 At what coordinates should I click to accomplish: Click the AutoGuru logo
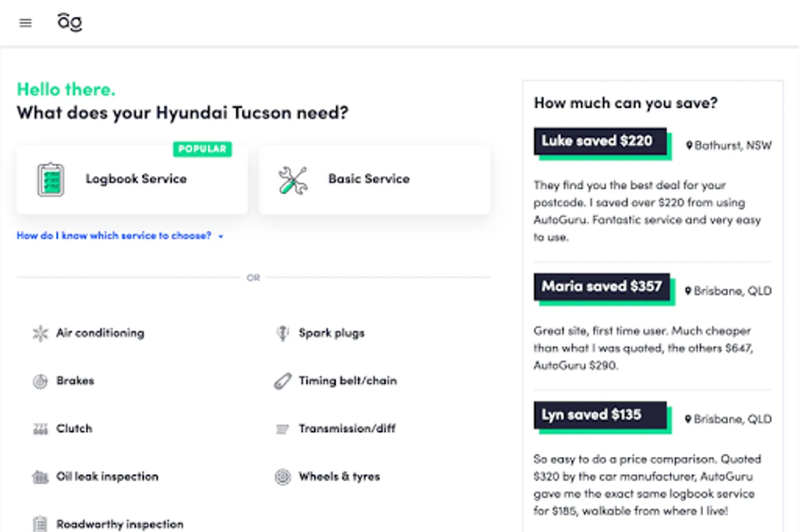pyautogui.click(x=70, y=22)
